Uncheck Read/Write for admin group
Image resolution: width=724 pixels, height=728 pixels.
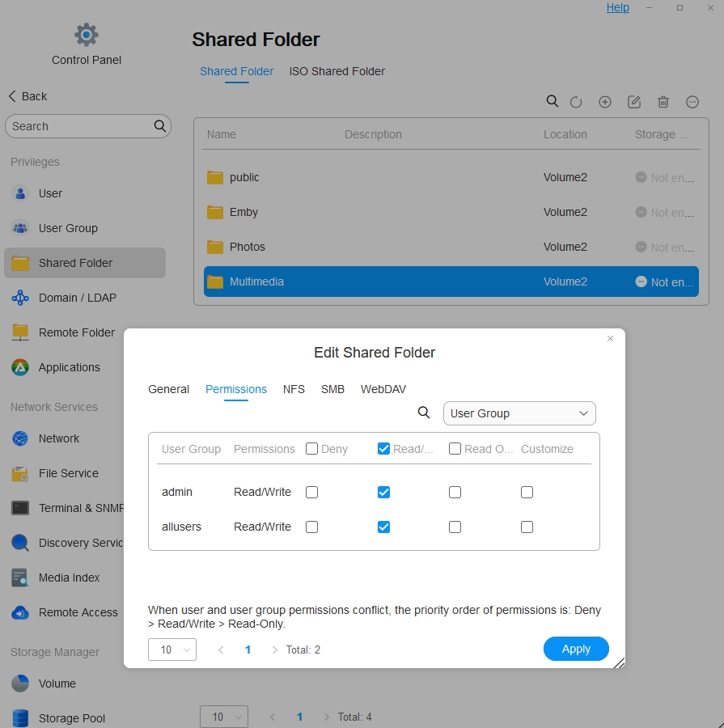pos(383,492)
